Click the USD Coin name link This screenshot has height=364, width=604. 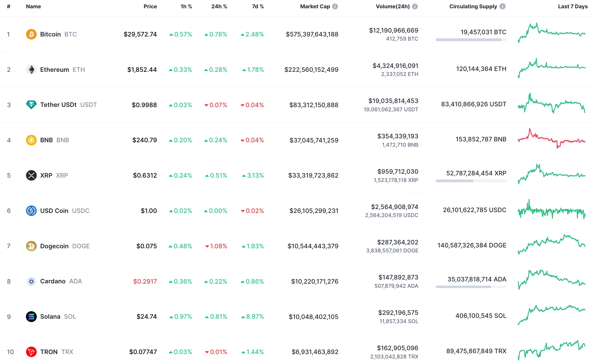54,210
